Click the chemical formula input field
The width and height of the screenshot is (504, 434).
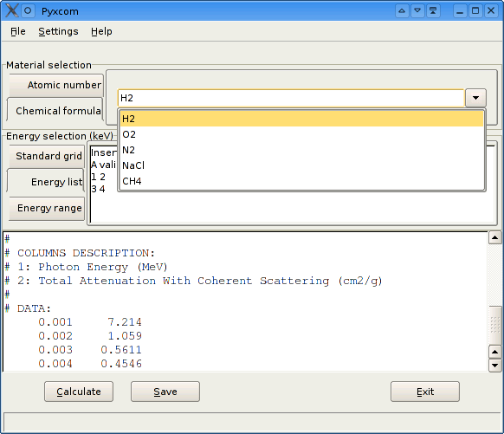click(291, 98)
